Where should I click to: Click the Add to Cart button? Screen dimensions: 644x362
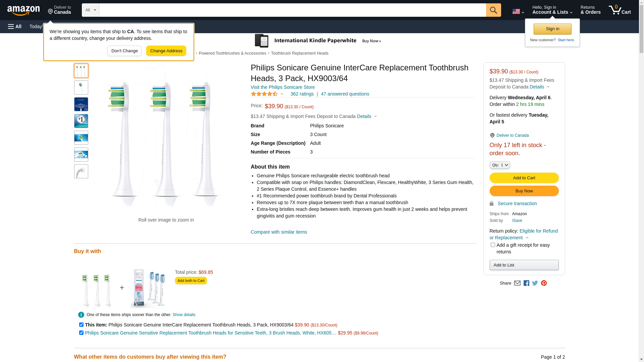coord(524,178)
